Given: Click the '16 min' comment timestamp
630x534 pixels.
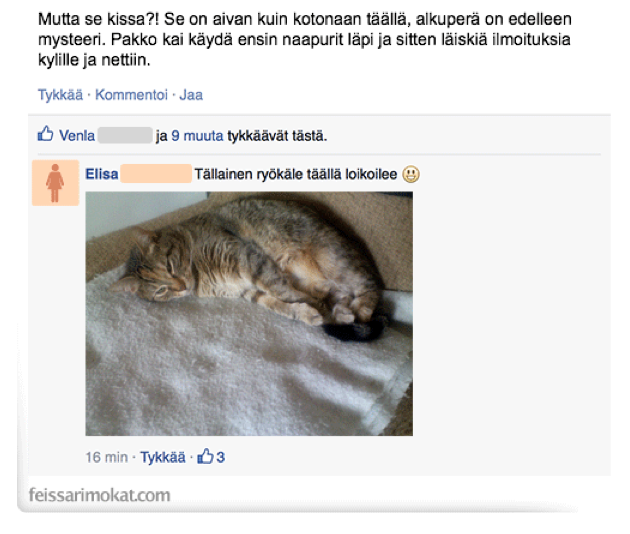Looking at the screenshot, I should click(106, 457).
